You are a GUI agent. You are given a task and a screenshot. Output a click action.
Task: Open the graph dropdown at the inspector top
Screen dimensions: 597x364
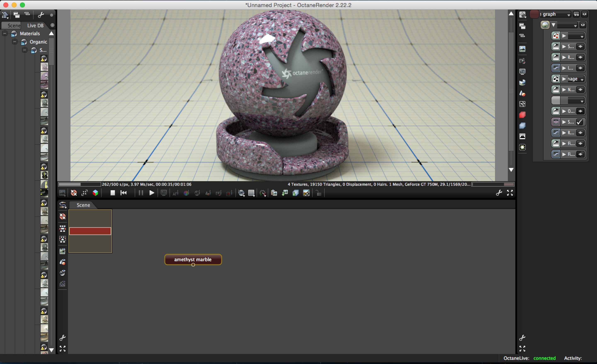[x=555, y=15]
